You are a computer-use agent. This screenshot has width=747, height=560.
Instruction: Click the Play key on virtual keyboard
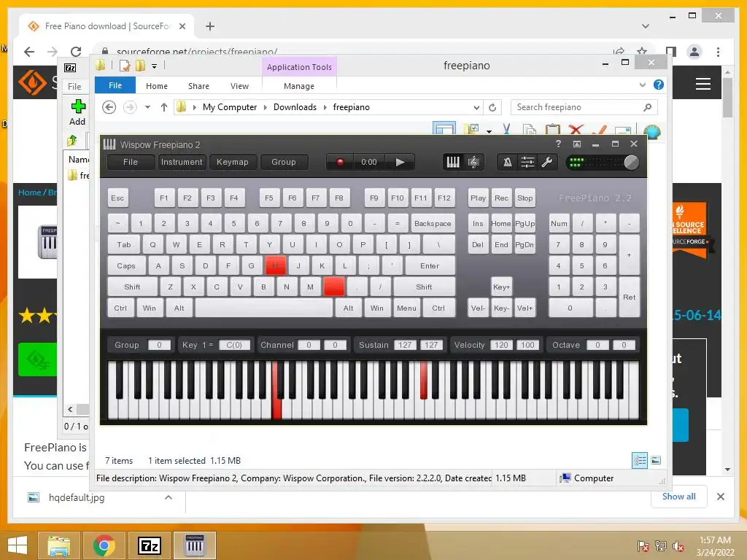click(478, 198)
